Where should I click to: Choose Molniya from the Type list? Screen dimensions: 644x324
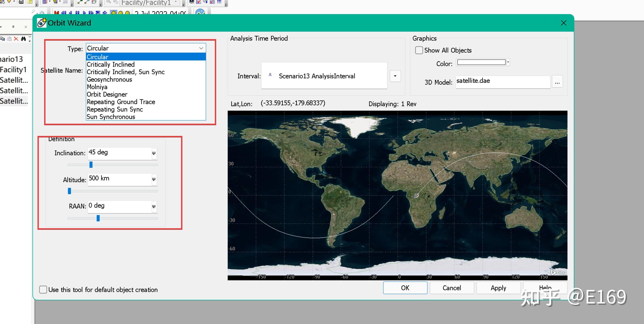click(x=97, y=87)
